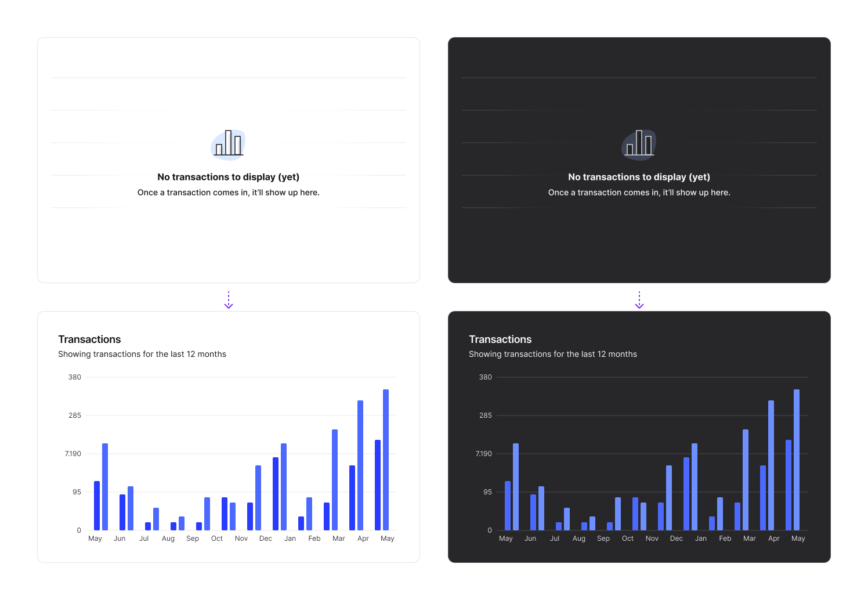Image resolution: width=868 pixels, height=600 pixels.
Task: Click the taller Apr bar in the light chart
Action: [360, 465]
